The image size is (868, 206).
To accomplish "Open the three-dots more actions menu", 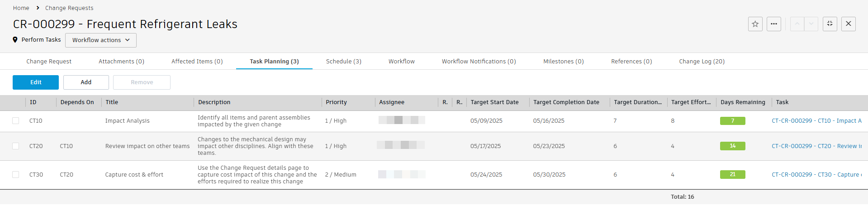I will point(774,24).
